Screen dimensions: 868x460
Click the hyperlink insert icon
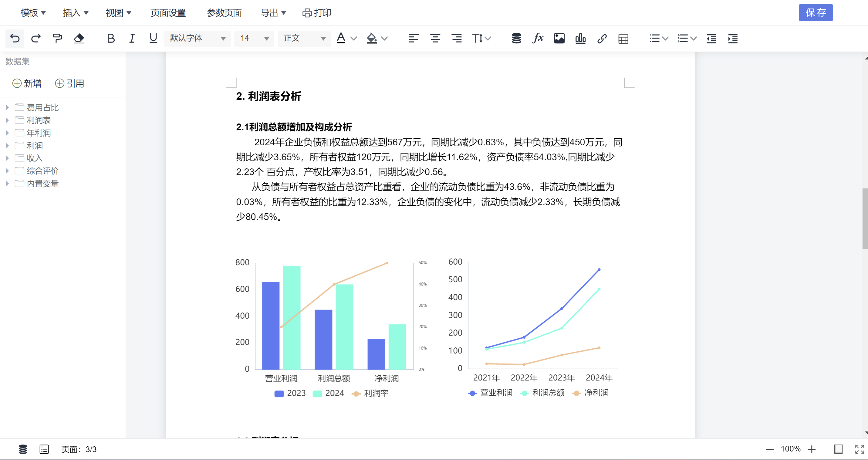point(602,39)
